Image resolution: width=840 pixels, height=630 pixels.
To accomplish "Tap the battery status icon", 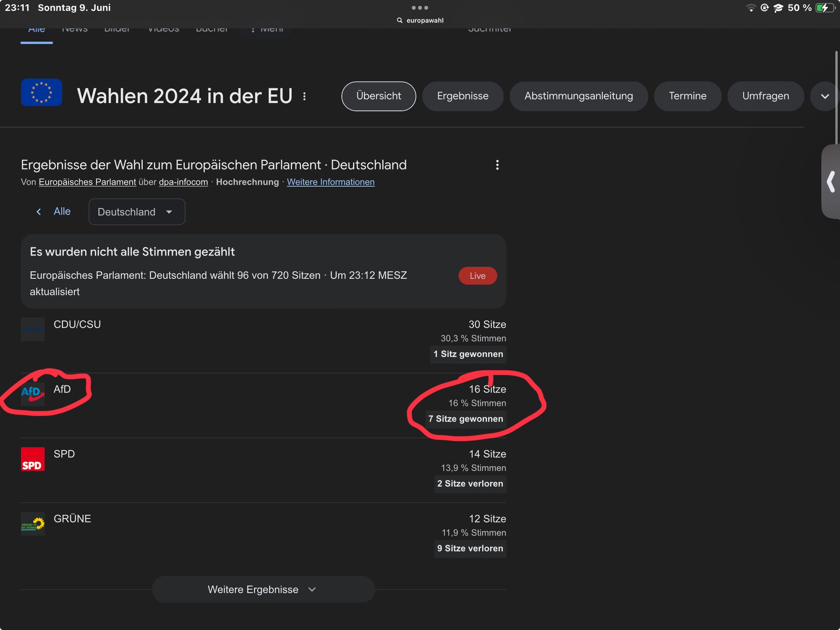I will 824,8.
